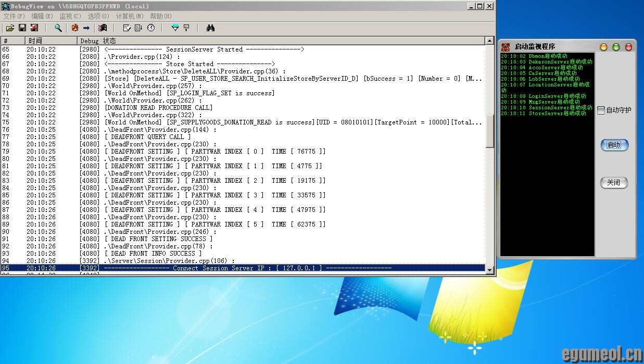
Task: Open the 文件(F) menu
Action: [x=14, y=16]
